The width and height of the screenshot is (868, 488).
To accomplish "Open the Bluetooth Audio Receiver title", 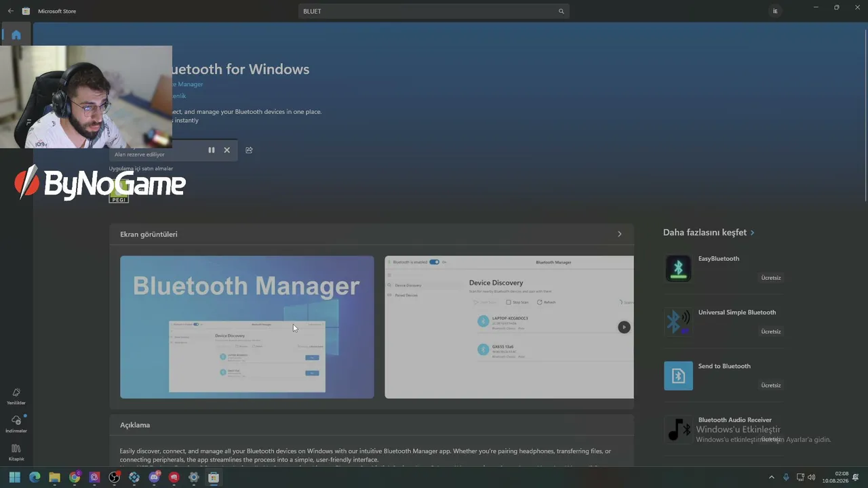I will point(735,420).
